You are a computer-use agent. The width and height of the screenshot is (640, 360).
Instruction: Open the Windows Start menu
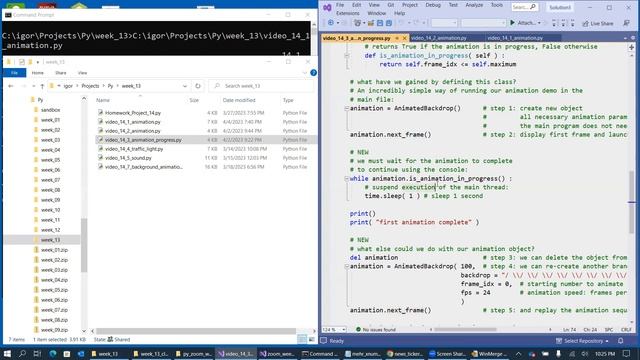coord(7,353)
